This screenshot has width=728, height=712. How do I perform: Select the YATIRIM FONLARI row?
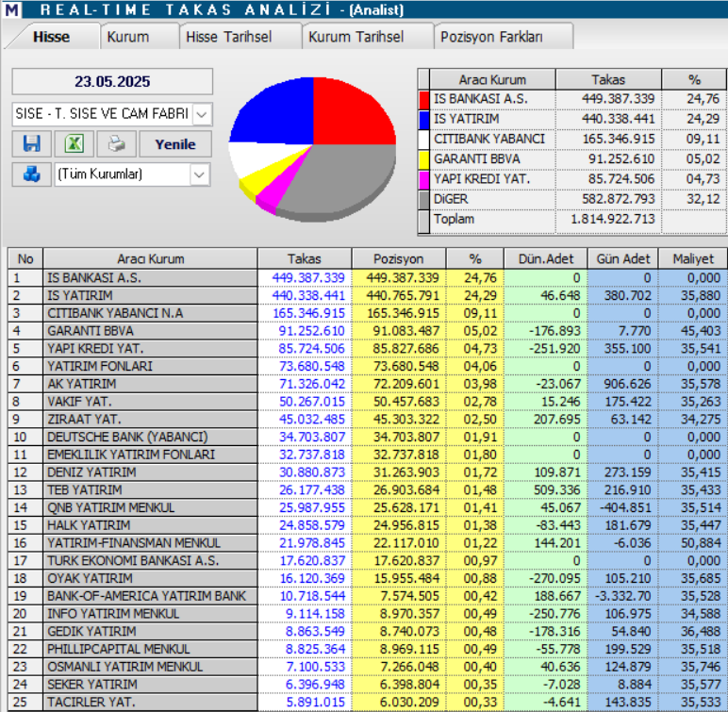click(x=367, y=367)
